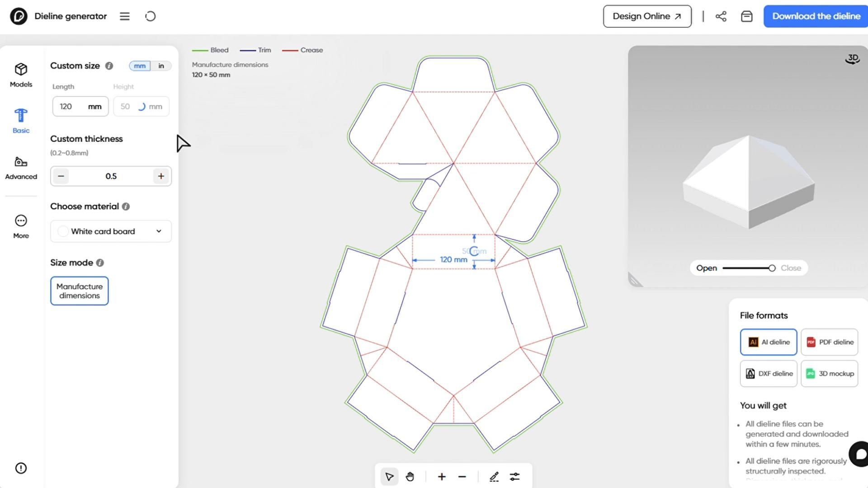The image size is (868, 488).
Task: Click the 3D rotate view icon
Action: [853, 59]
